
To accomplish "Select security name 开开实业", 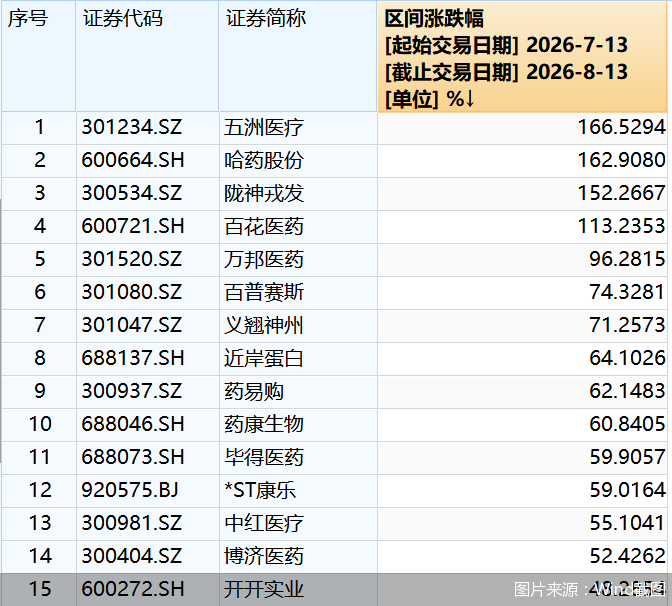I will tap(264, 589).
